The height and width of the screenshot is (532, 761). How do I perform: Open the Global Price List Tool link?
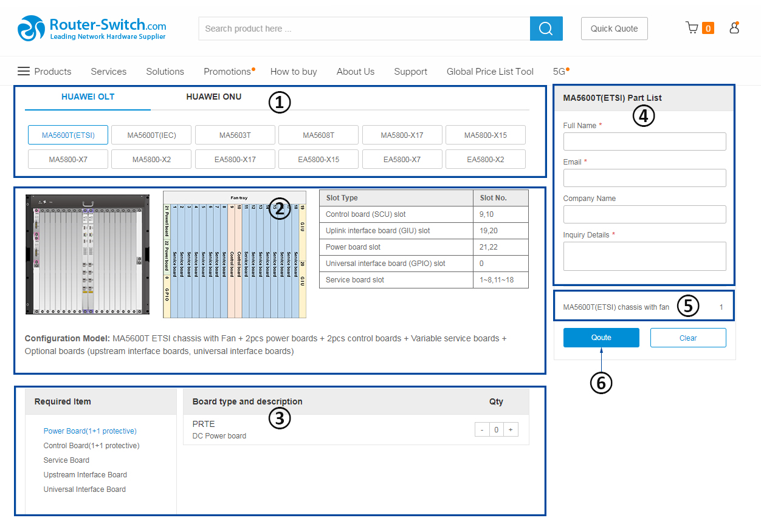[x=490, y=71]
